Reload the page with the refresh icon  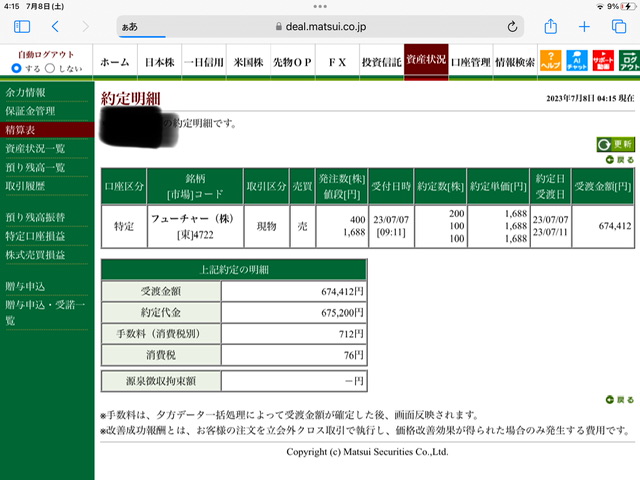(x=512, y=27)
